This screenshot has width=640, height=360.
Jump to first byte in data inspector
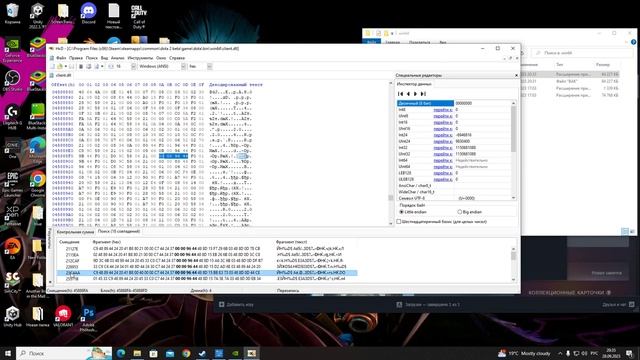coord(400,93)
